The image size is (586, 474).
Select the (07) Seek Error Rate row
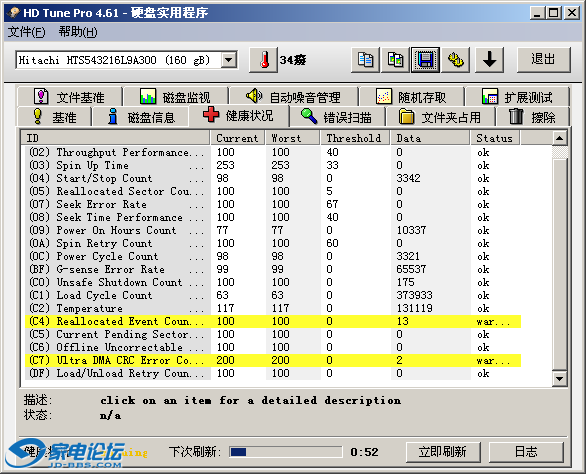point(273,204)
